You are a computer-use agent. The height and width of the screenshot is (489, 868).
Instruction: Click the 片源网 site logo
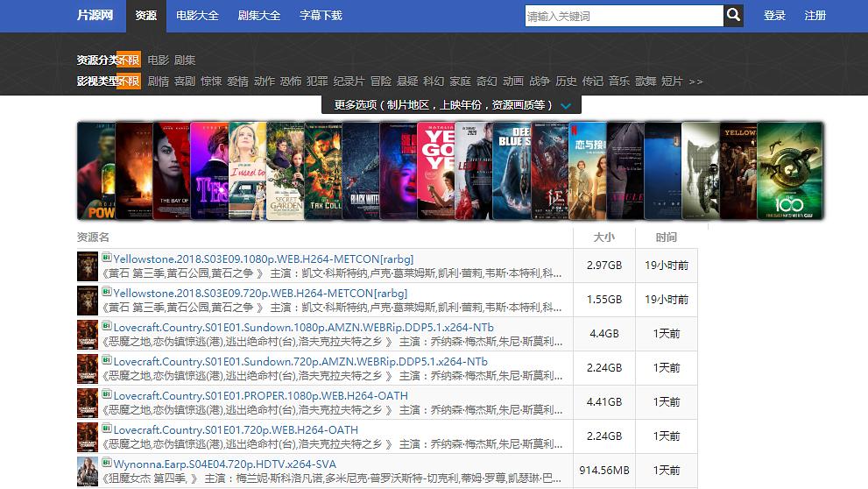pos(95,16)
